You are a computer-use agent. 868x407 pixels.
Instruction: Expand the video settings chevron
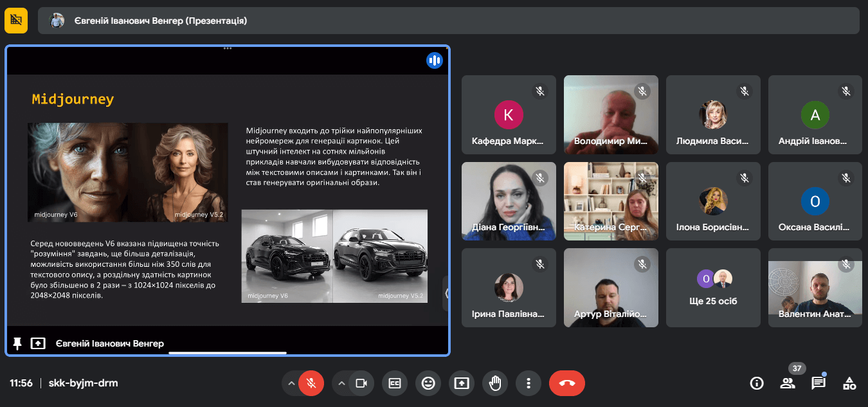point(341,383)
